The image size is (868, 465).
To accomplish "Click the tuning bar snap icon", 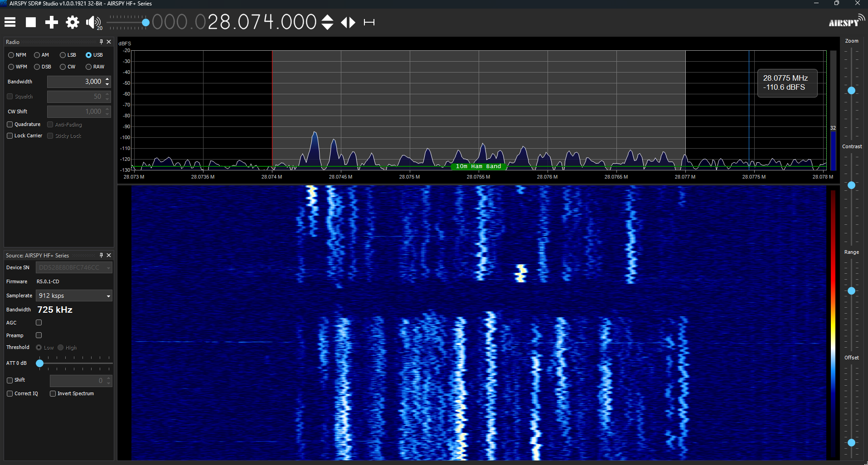I will coord(369,22).
